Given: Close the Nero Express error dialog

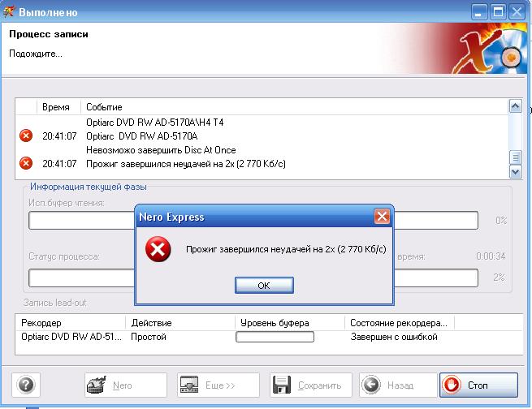Looking at the screenshot, I should 382,216.
